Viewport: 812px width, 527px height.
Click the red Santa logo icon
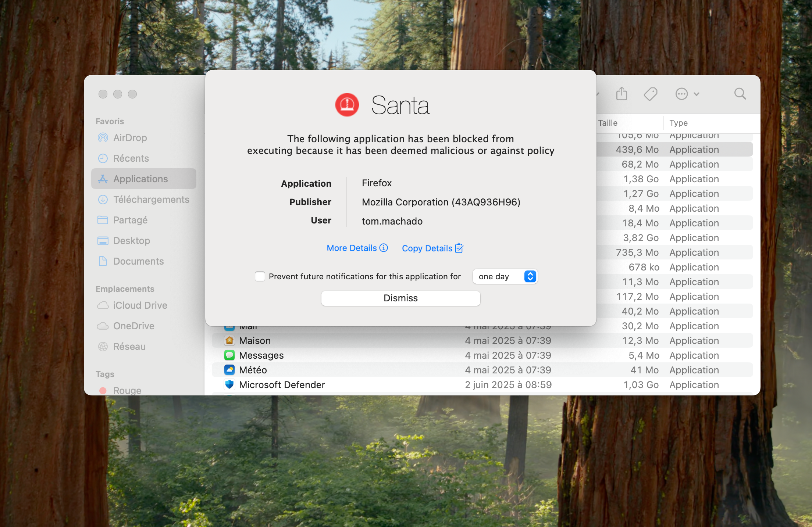347,105
